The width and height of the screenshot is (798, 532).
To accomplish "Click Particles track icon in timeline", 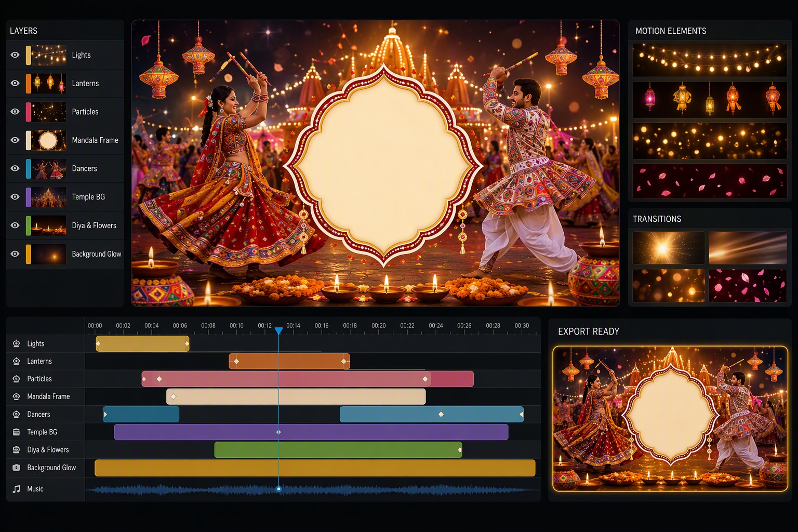I will point(17,379).
